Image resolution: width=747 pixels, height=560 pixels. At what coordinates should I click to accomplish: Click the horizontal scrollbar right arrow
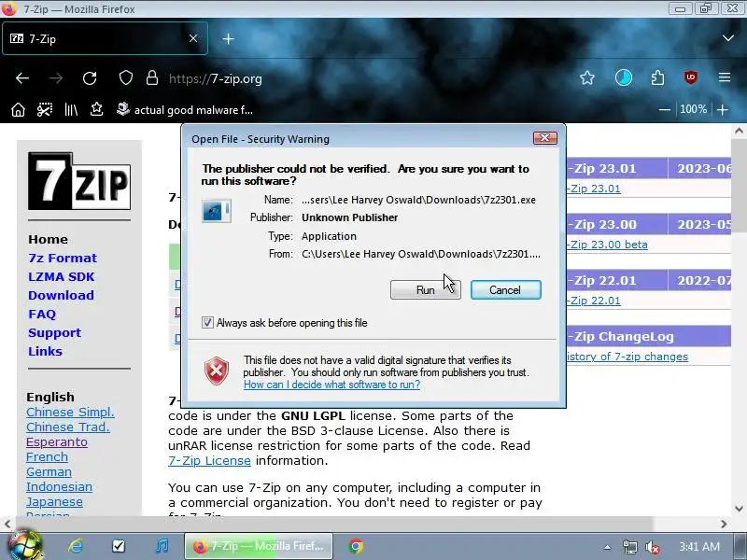(724, 524)
